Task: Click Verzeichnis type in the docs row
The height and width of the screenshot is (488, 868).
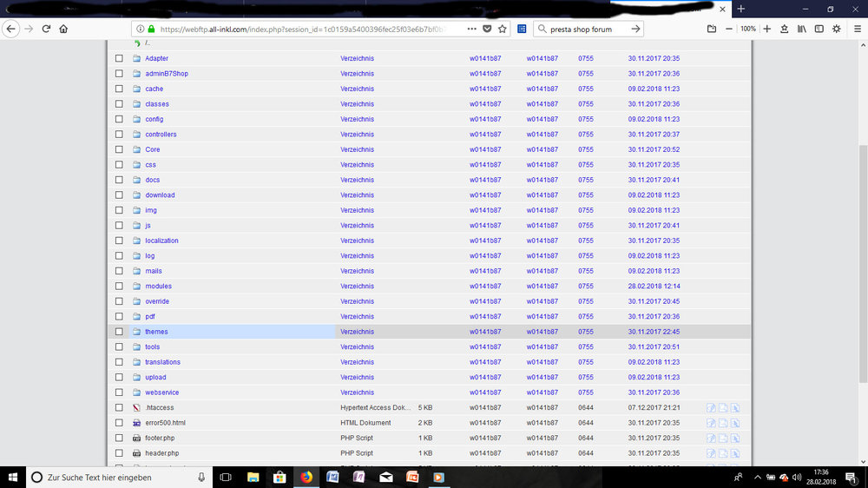Action: (357, 180)
